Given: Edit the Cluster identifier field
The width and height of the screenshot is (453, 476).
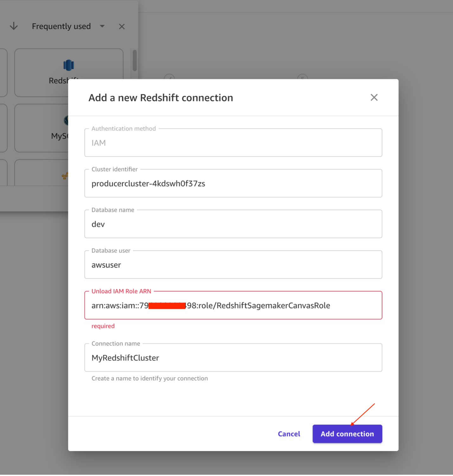Looking at the screenshot, I should pos(233,183).
